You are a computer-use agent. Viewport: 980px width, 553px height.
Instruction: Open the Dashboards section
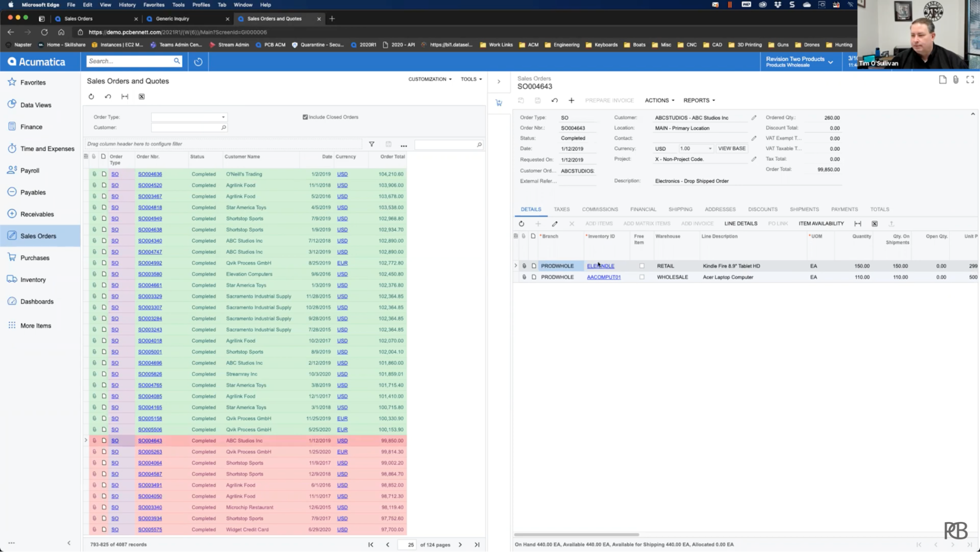(x=37, y=301)
